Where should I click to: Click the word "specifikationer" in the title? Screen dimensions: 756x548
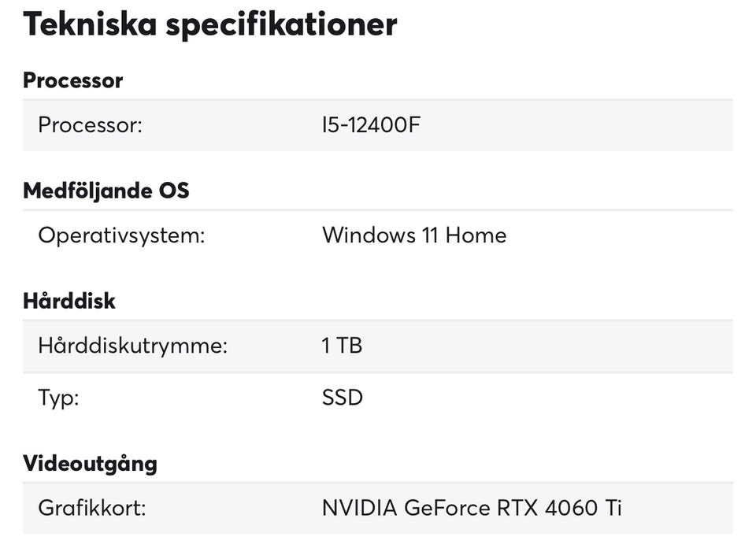[x=281, y=24]
